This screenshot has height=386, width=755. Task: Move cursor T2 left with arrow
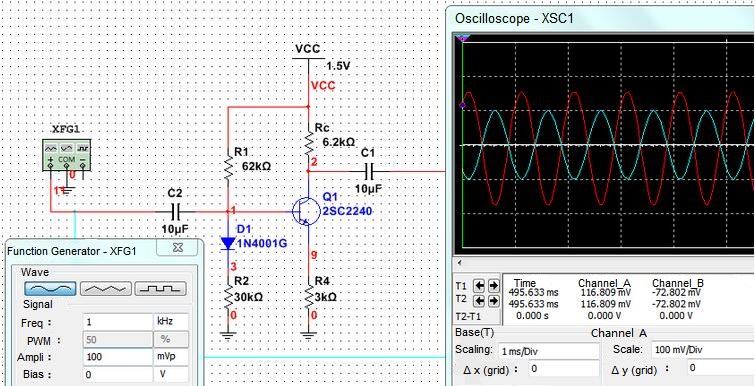click(x=479, y=301)
